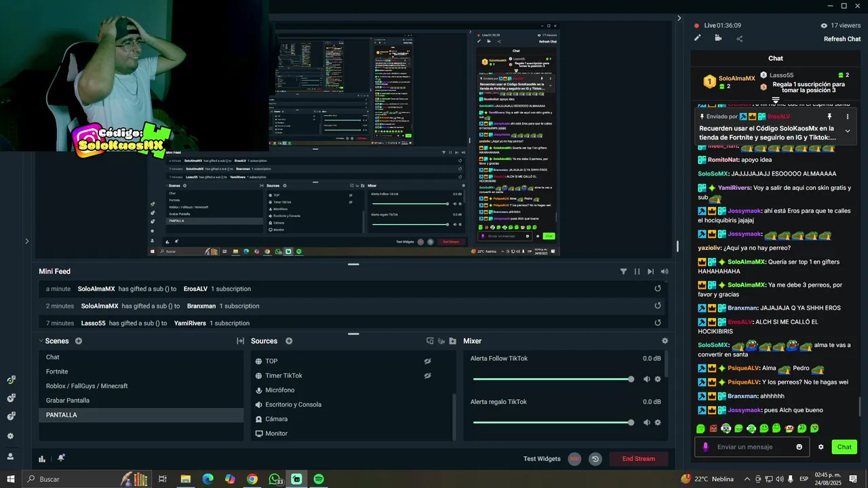This screenshot has height=488, width=868.
Task: Expand the pinned message chevron
Action: 847,131
